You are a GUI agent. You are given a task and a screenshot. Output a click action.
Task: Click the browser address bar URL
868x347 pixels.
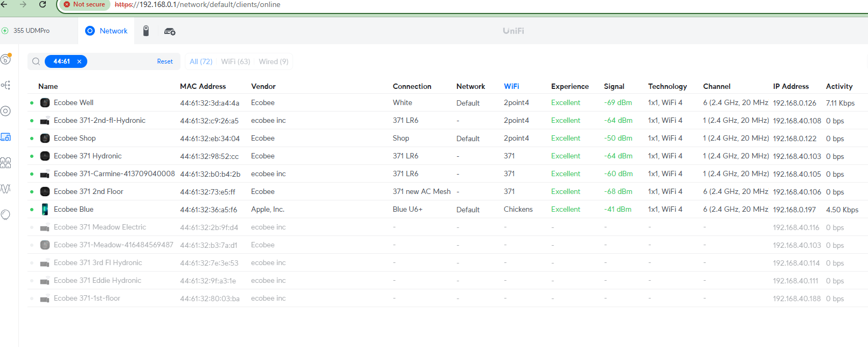(198, 4)
